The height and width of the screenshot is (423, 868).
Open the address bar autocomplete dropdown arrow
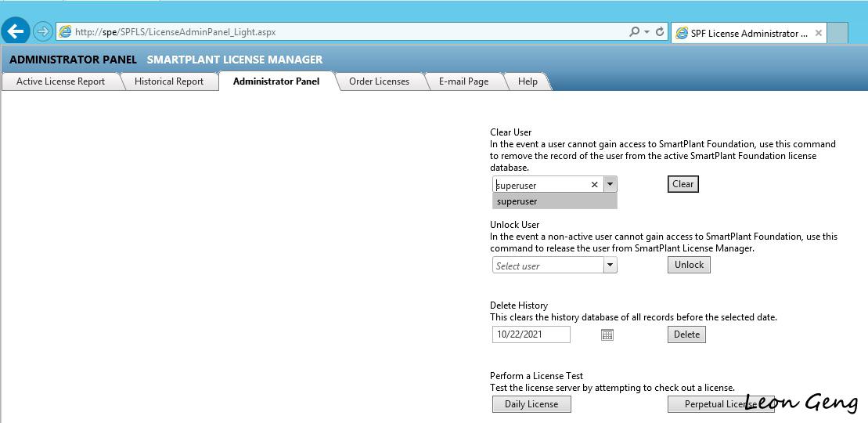pyautogui.click(x=646, y=32)
